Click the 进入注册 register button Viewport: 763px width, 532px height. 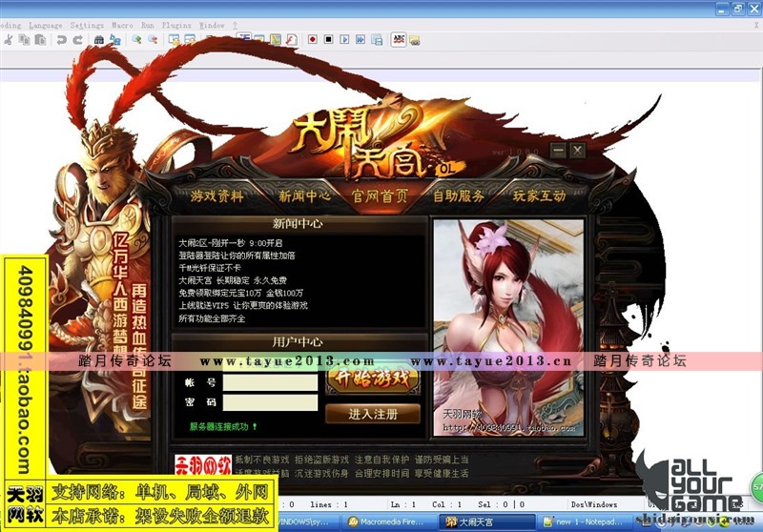click(372, 414)
